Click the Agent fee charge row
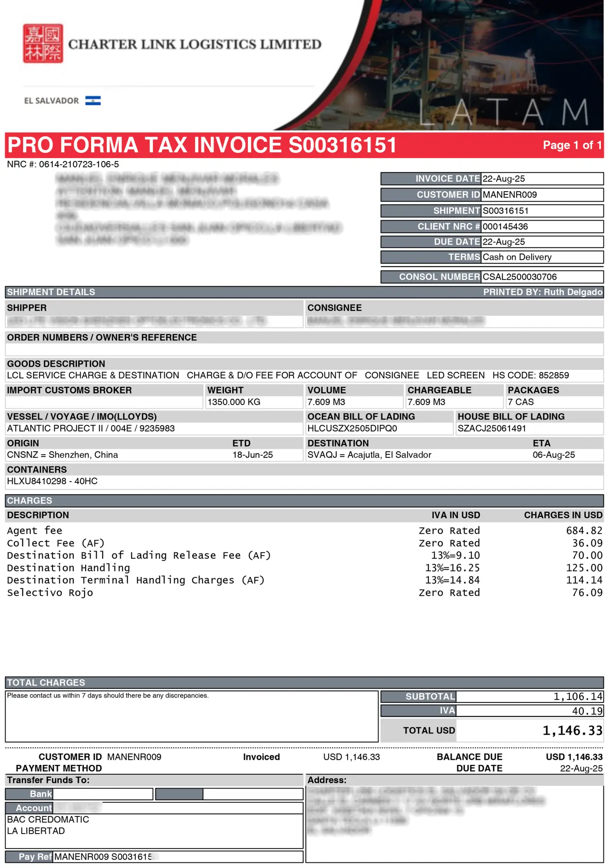This screenshot has width=609, height=868. pyautogui.click(x=35, y=530)
